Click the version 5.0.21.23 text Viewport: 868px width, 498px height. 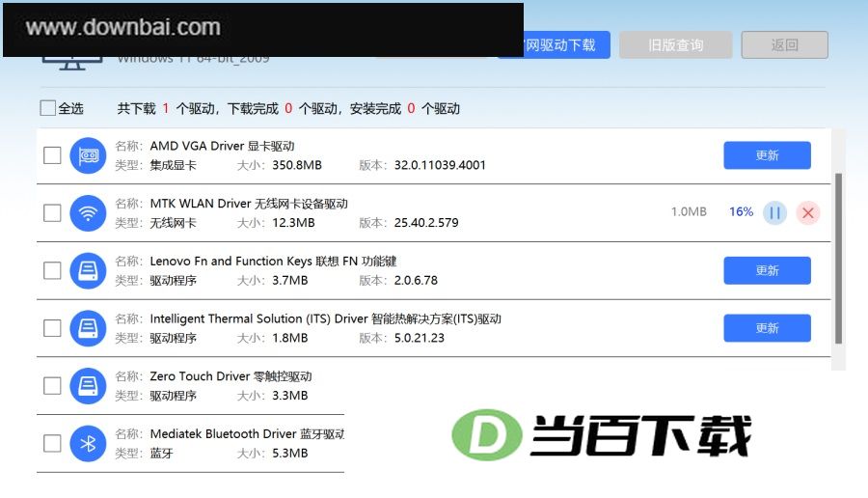click(x=420, y=339)
